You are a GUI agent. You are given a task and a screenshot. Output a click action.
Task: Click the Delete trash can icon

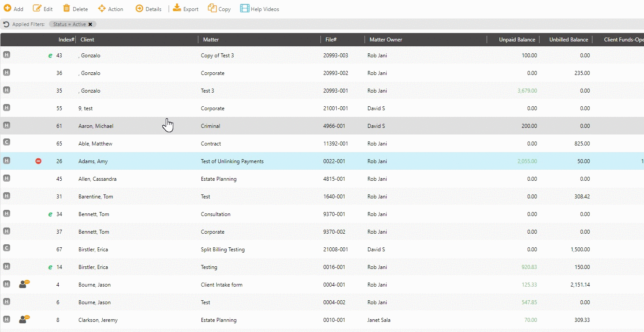(x=67, y=8)
